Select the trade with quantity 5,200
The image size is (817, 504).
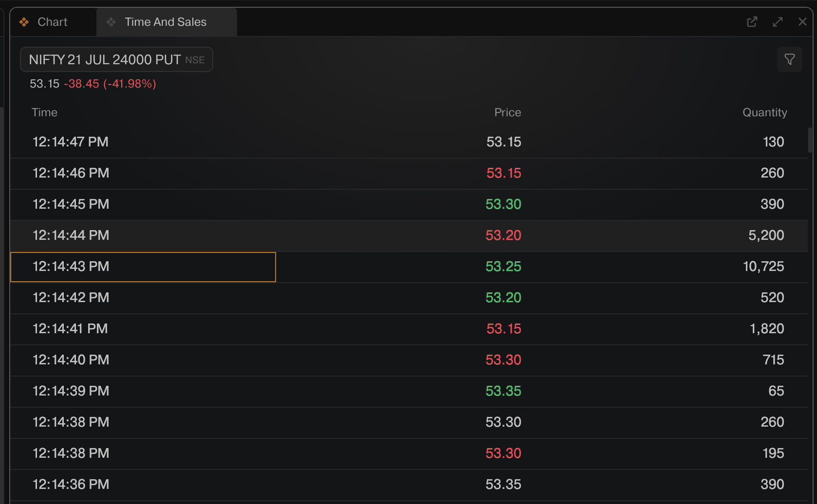(x=409, y=235)
